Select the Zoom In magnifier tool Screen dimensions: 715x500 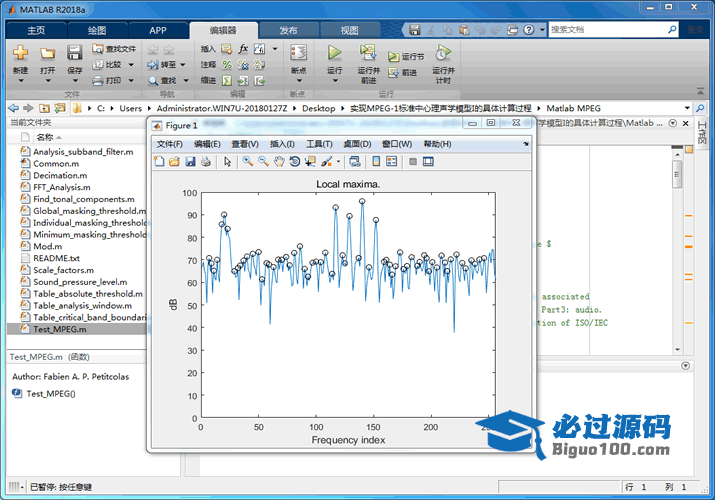pos(248,161)
